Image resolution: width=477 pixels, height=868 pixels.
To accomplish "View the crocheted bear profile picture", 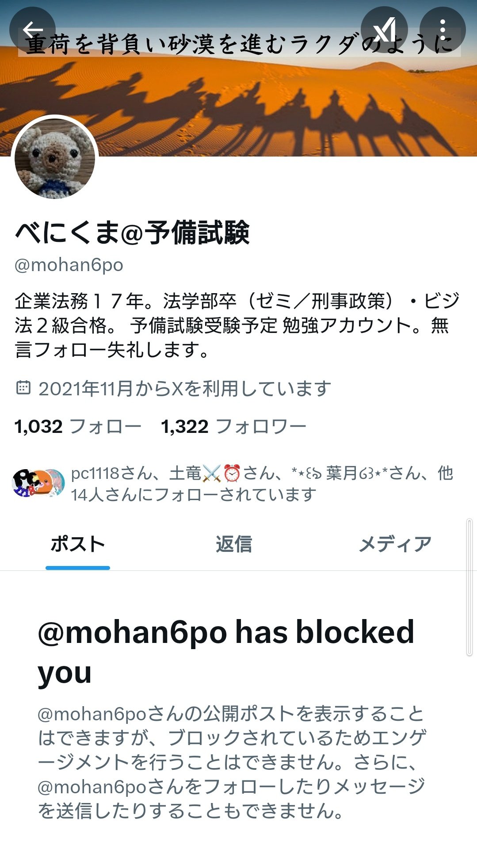I will pyautogui.click(x=55, y=158).
